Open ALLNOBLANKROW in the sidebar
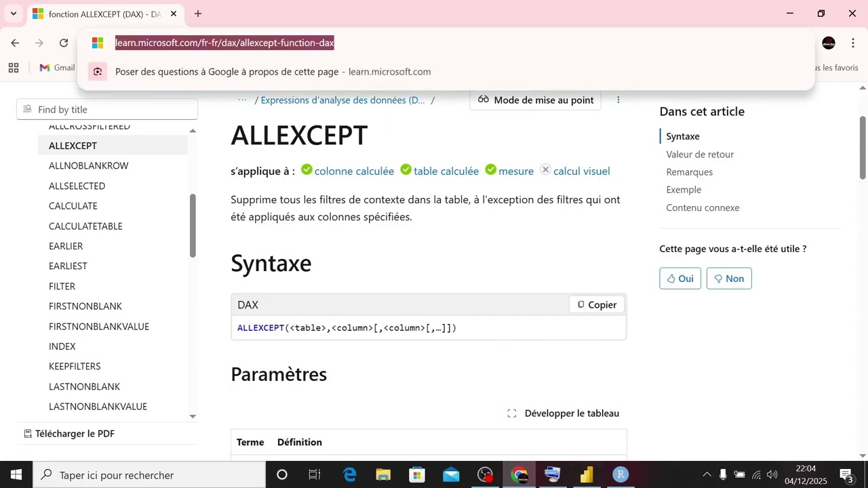This screenshot has width=868, height=488. coord(88,165)
